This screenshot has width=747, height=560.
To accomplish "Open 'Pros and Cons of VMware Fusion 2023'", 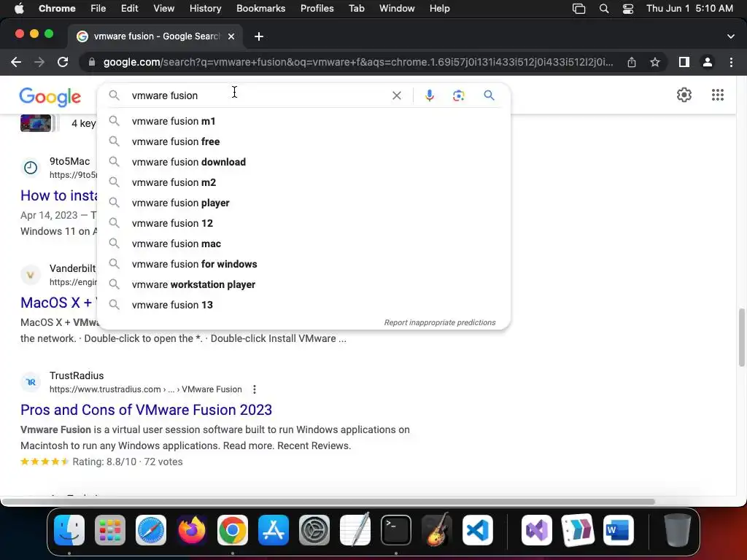I will tap(146, 410).
